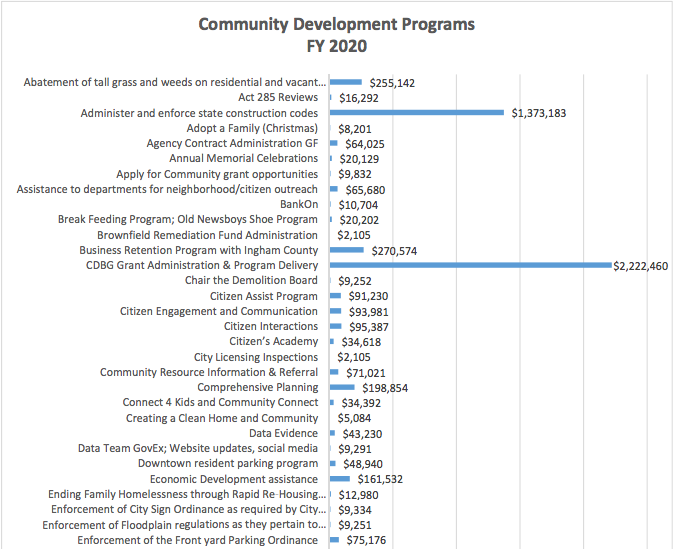Select the Data Evidence label
The width and height of the screenshot is (674, 549).
[x=283, y=433]
